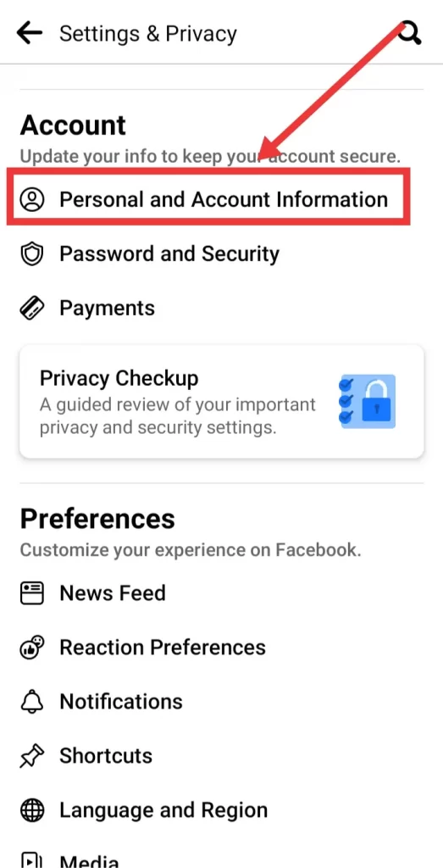Click the Privacy Checkup lock illustration
Viewport: 443px width, 868px height.
coord(368,401)
